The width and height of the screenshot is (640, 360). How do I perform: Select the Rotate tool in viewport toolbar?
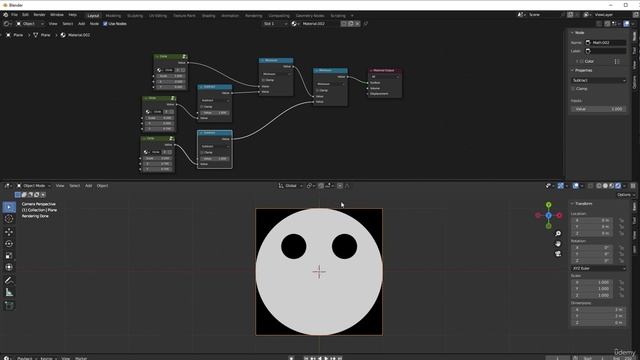click(x=9, y=244)
